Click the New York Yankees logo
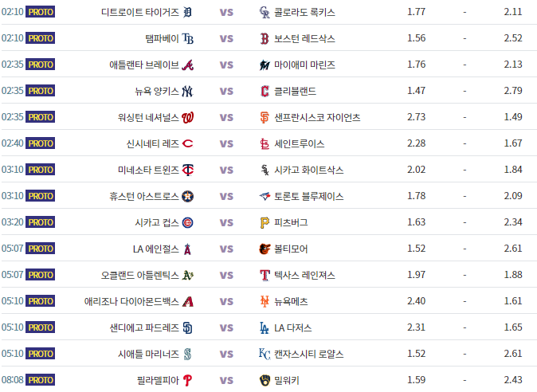This screenshot has width=537, height=392. (x=188, y=91)
